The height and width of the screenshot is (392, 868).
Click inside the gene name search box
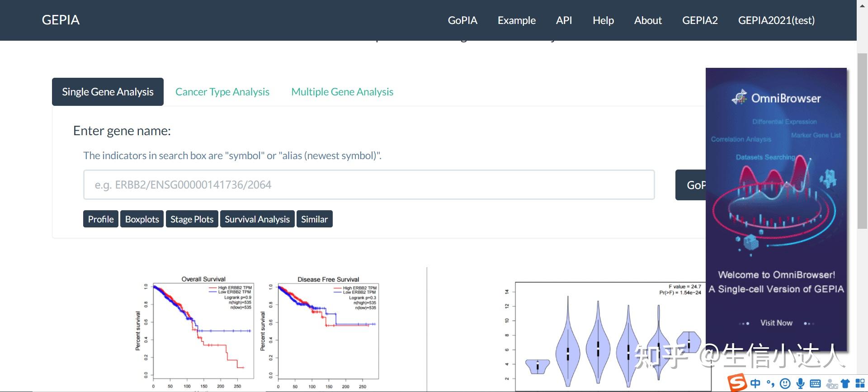tap(368, 184)
